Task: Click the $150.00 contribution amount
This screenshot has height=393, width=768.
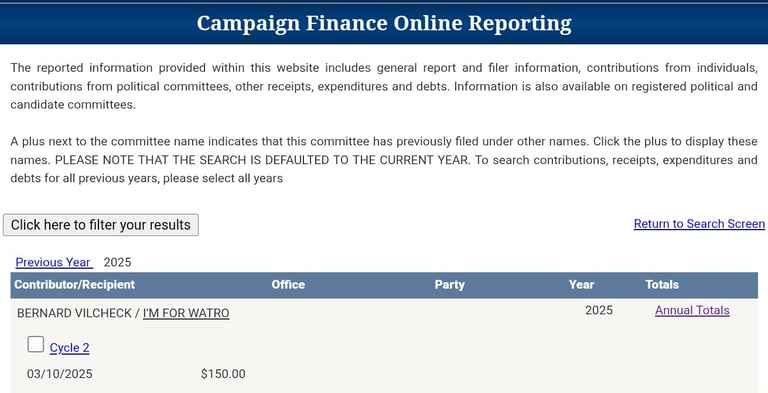Action: click(223, 374)
